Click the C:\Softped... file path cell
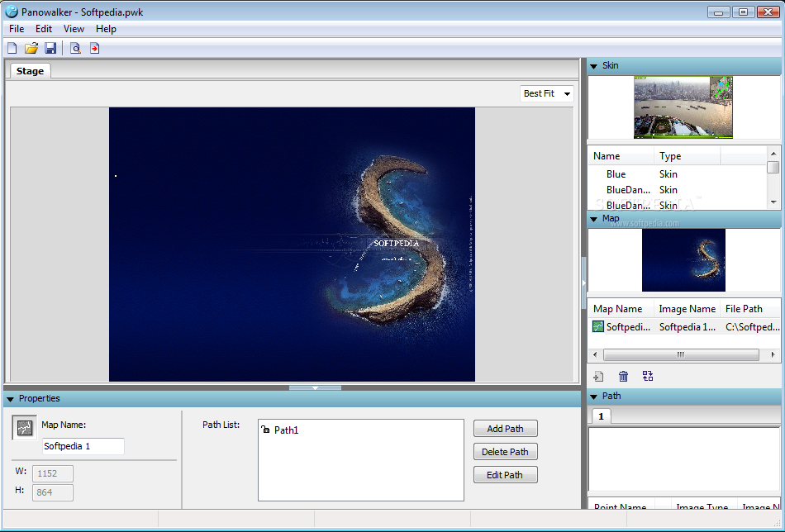 [x=753, y=327]
